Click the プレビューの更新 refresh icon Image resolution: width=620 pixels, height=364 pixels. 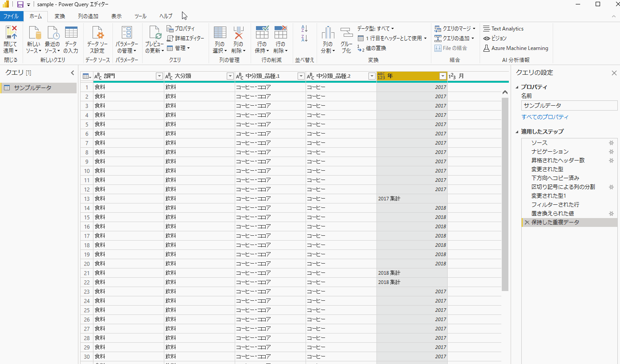click(x=155, y=33)
